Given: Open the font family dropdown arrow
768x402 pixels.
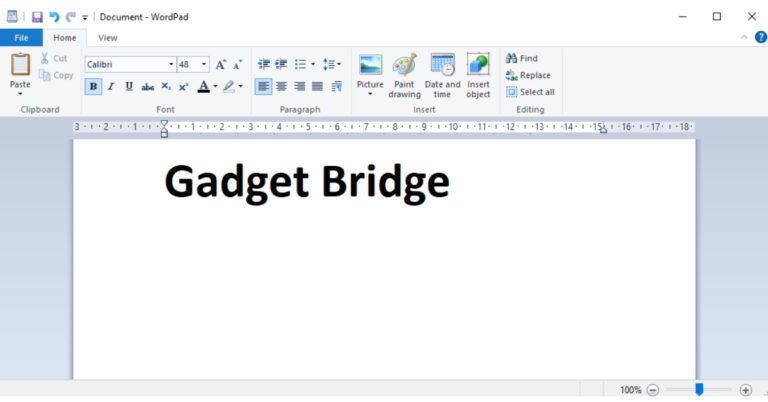Looking at the screenshot, I should coord(171,64).
